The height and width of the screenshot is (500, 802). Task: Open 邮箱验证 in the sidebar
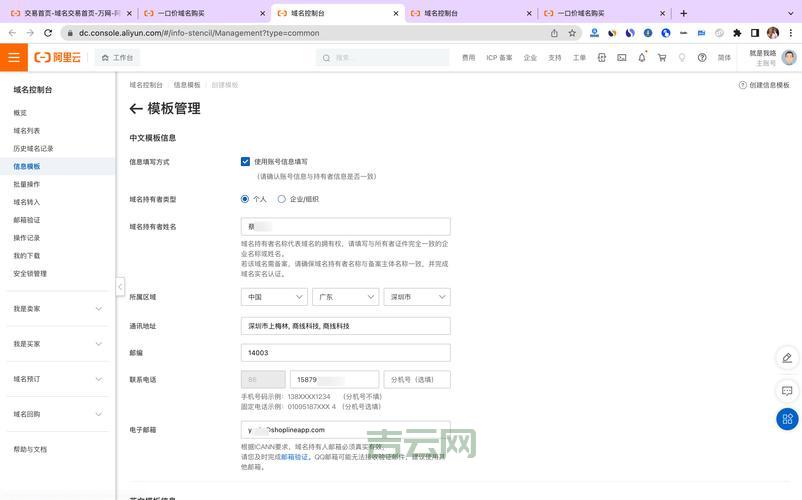coord(27,220)
